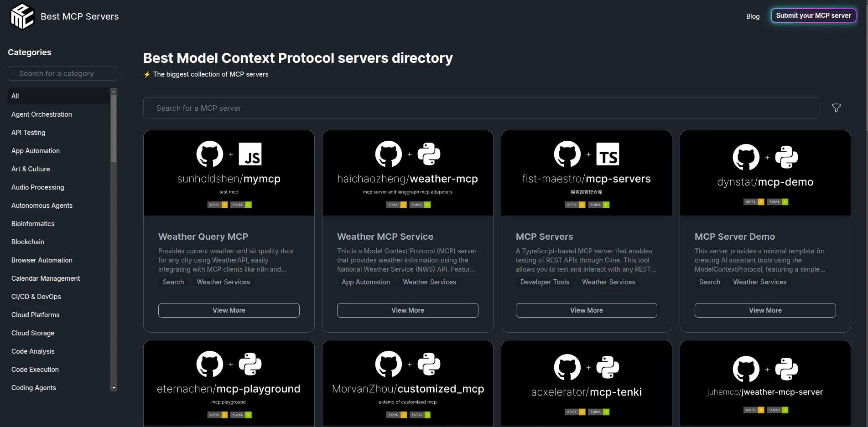Click the JS icon on sunholdshen/mymcp thumbnail
The height and width of the screenshot is (427, 868).
(249, 154)
